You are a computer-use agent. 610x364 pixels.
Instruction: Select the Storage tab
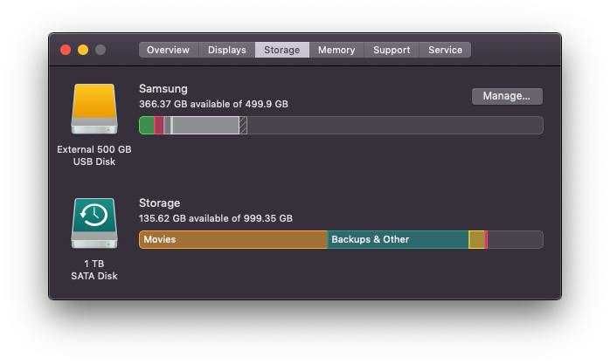coord(282,50)
